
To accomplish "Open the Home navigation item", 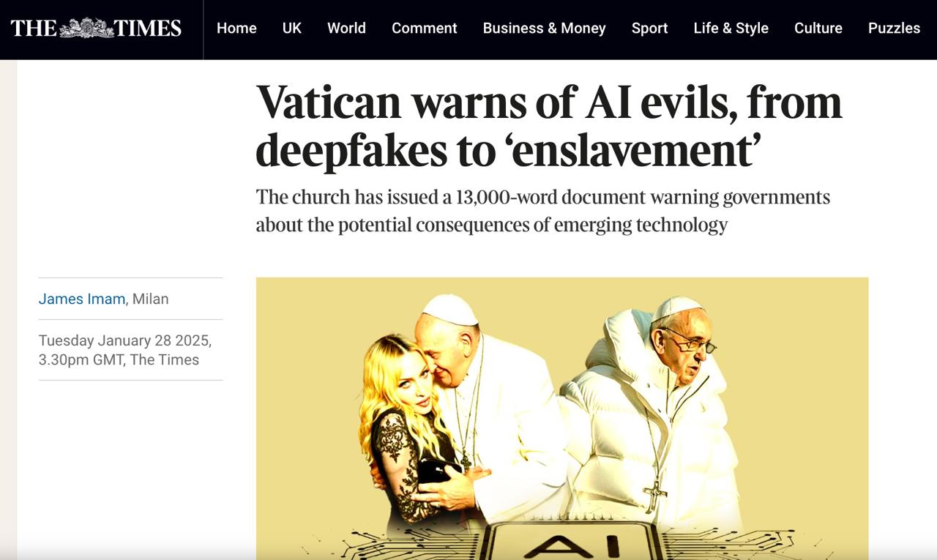I will (x=236, y=28).
